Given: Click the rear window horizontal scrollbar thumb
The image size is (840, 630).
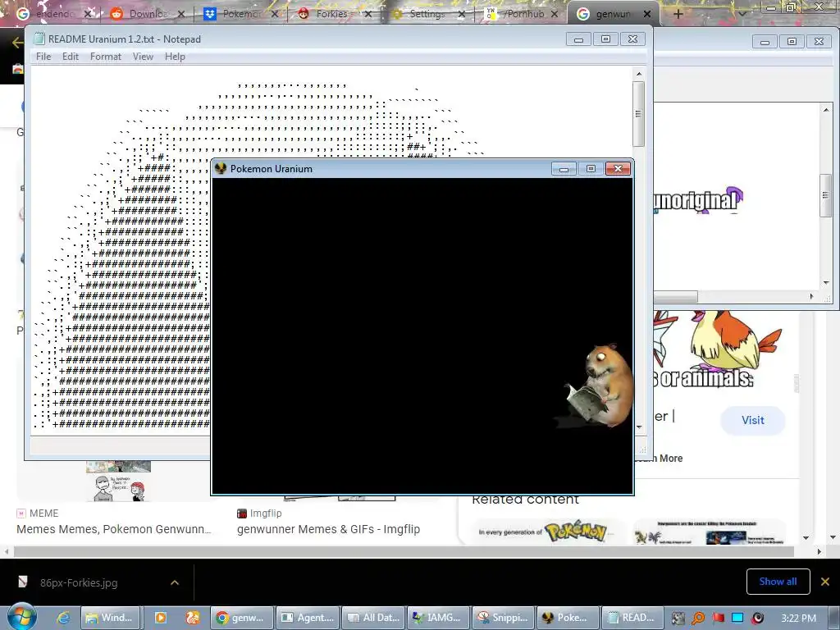Looking at the screenshot, I should (x=675, y=296).
